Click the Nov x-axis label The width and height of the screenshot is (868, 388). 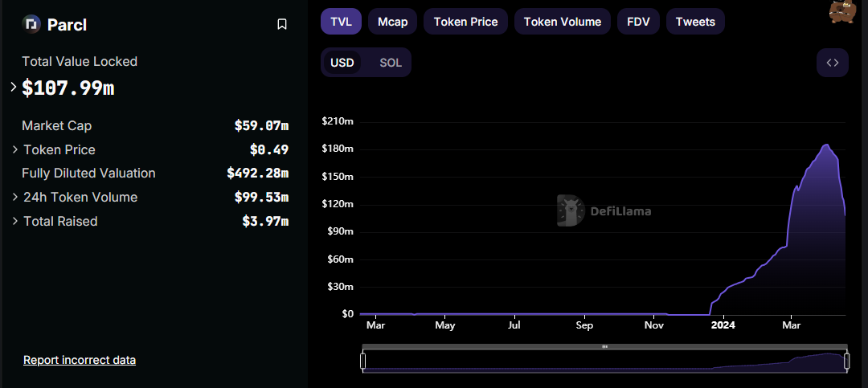click(654, 325)
